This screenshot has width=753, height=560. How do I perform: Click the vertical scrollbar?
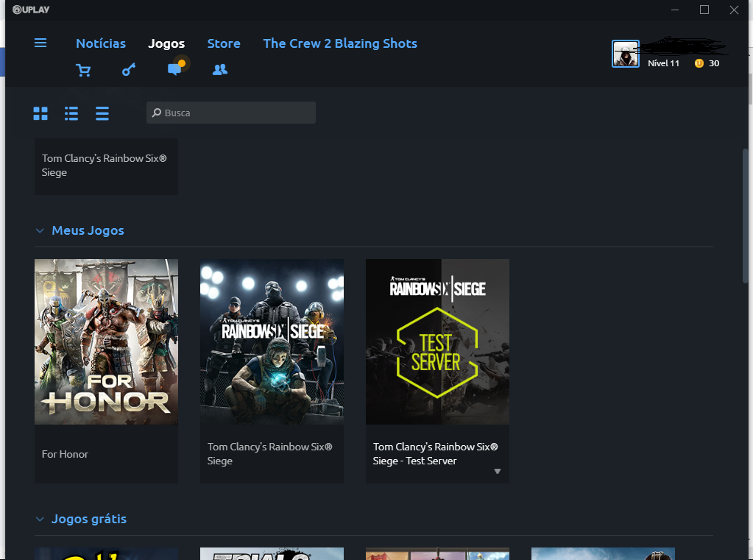pyautogui.click(x=746, y=216)
